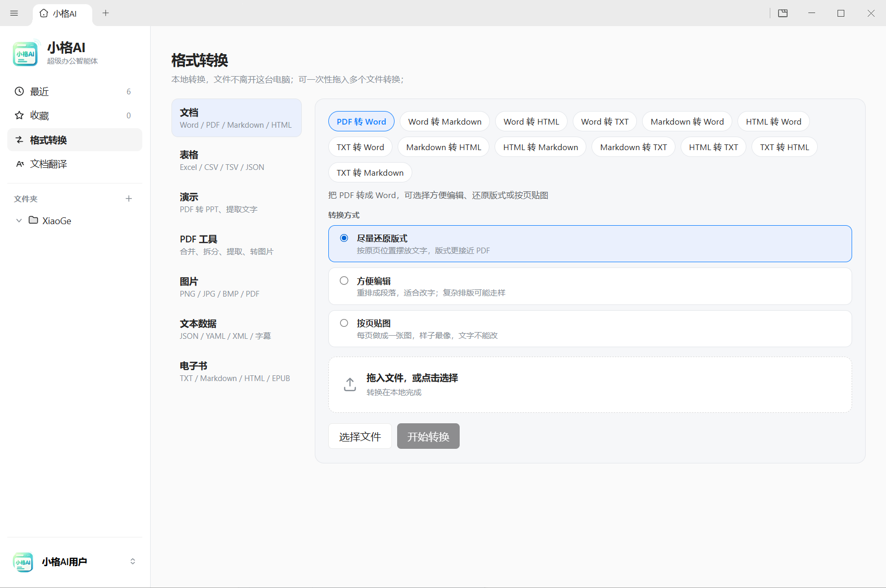Choose Word 转 TXT conversion
Image resolution: width=886 pixels, height=588 pixels.
(605, 121)
